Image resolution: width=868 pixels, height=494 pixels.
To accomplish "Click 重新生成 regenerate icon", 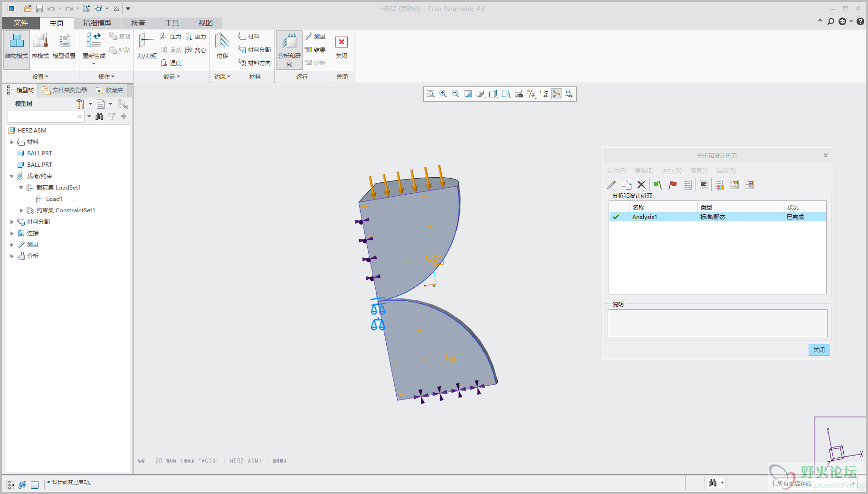I will pos(94,40).
